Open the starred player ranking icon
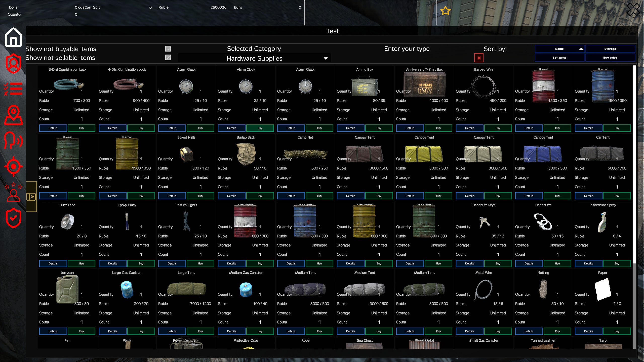Viewport: 644px width, 362px height. [14, 192]
